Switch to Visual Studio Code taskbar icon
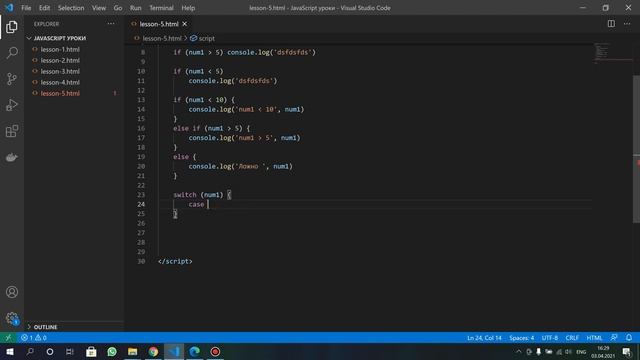The width and height of the screenshot is (640, 360). (x=174, y=352)
